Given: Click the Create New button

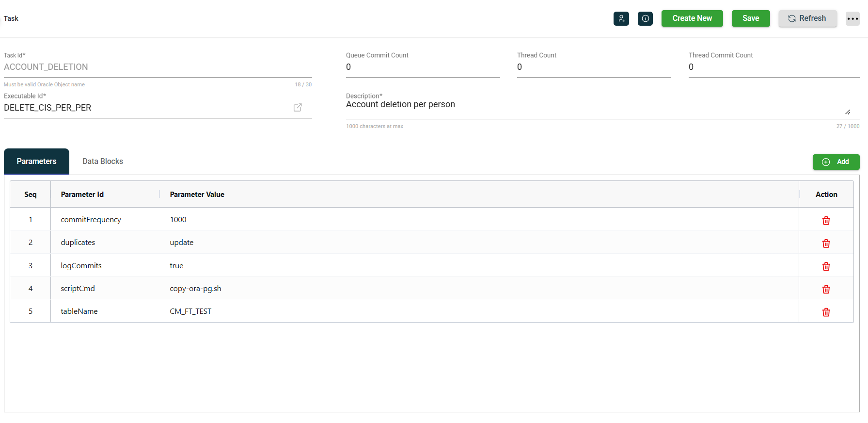Looking at the screenshot, I should coord(692,18).
